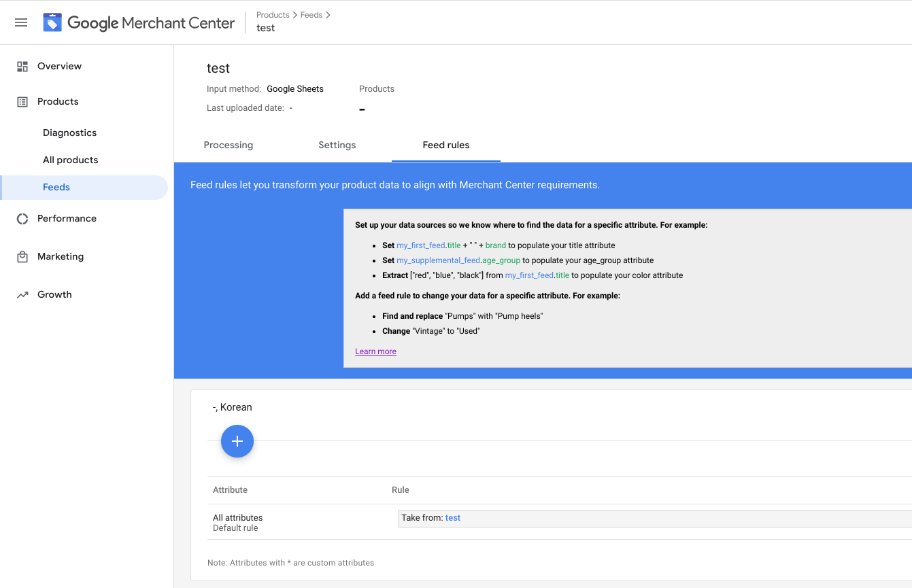
Task: Open the hamburger navigation menu
Action: [x=21, y=22]
